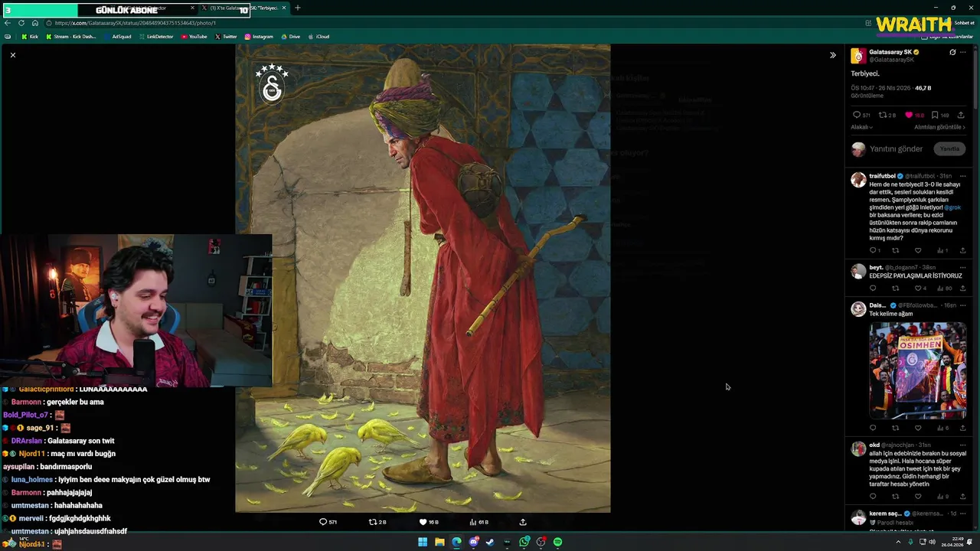This screenshot has width=980, height=551.
Task: Share traifutbol's comment
Action: point(962,250)
